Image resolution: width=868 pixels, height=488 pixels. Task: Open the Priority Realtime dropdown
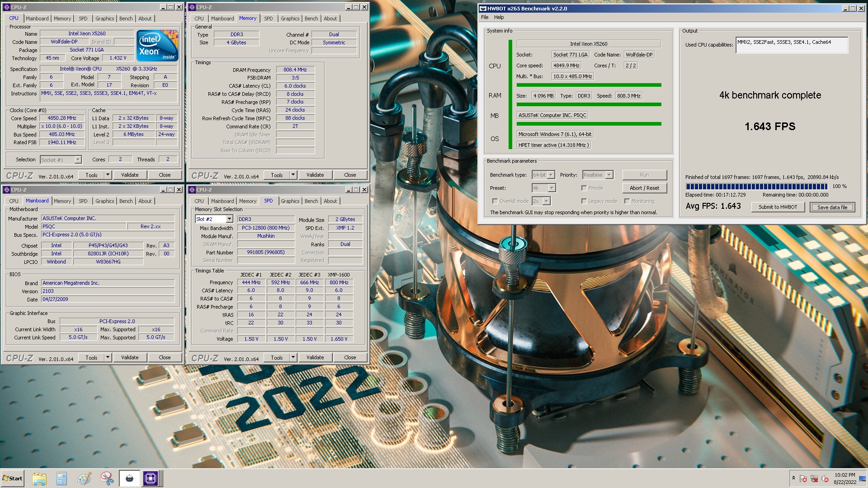pyautogui.click(x=609, y=175)
